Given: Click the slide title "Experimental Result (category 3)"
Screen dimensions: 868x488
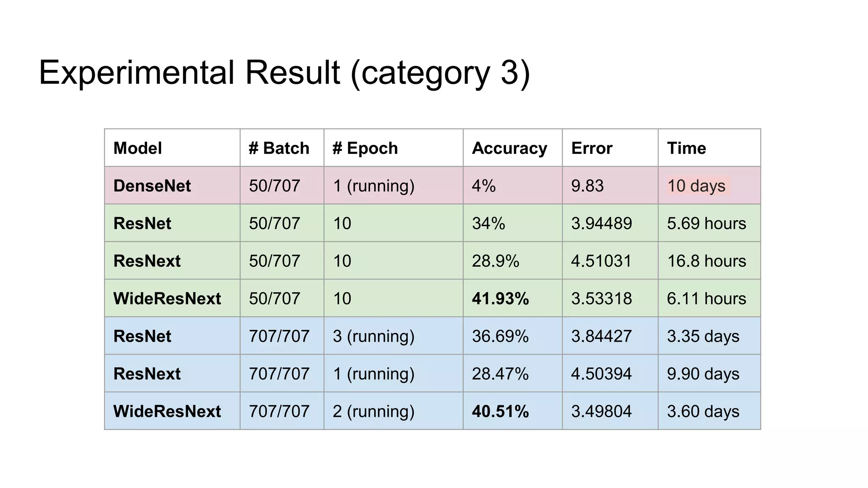Looking at the screenshot, I should (x=284, y=73).
